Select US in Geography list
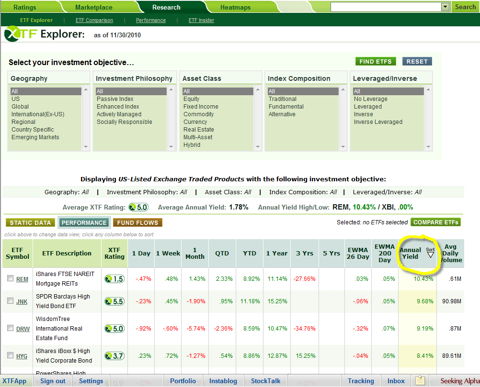 point(16,99)
